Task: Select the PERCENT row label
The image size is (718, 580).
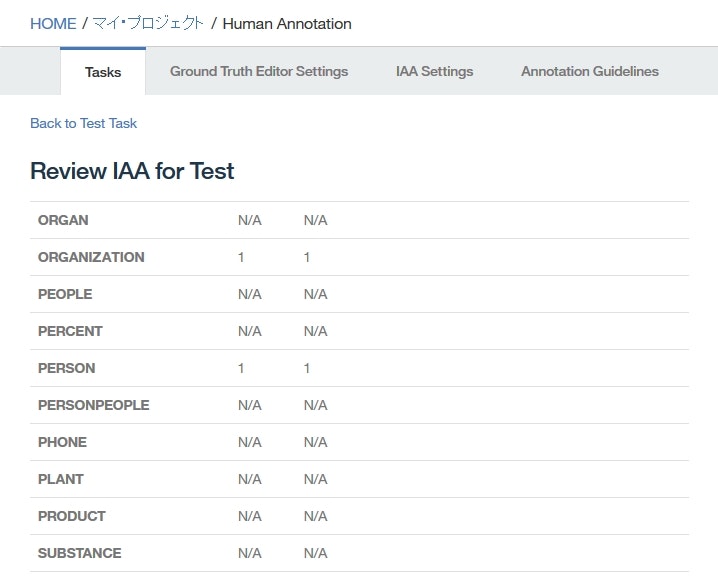Action: [x=70, y=331]
